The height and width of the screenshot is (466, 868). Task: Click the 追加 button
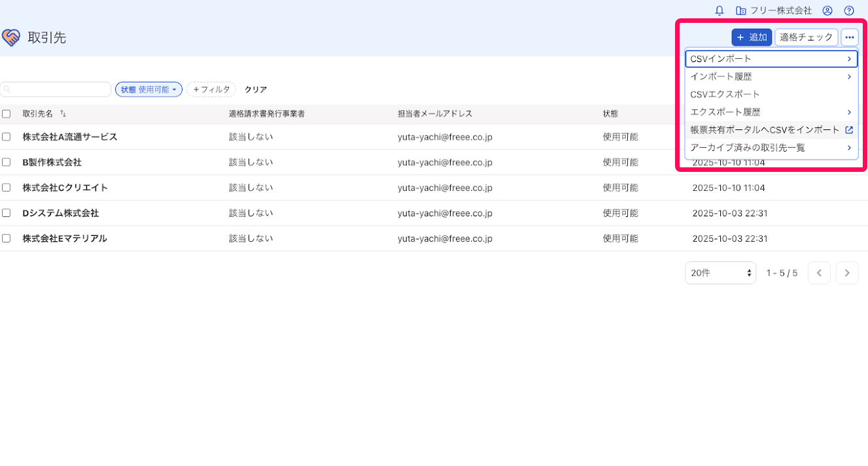[752, 37]
